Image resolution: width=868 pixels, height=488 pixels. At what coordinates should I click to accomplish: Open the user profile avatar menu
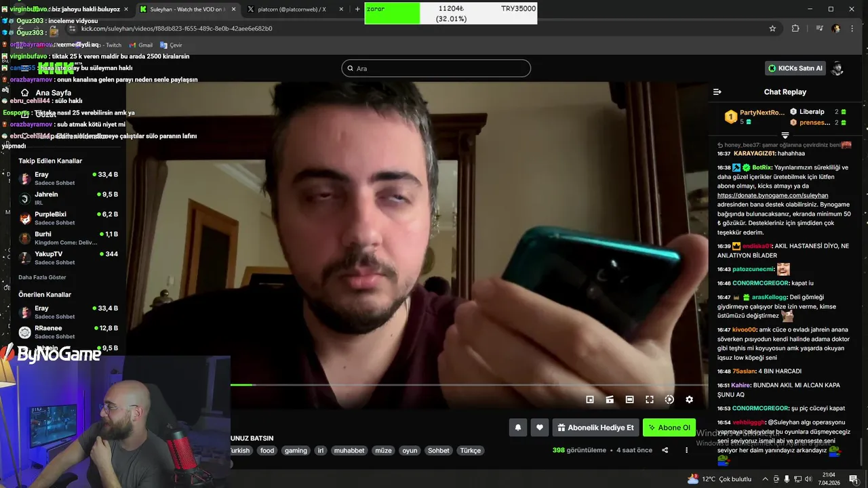(x=837, y=68)
